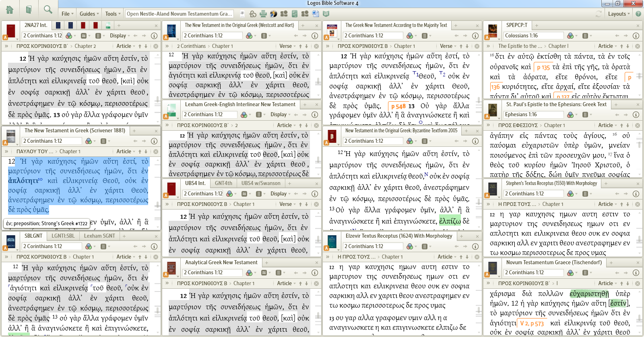Click the Byzantine Textform 2005 book cover
Screen dimensions: 644x337
coord(332,136)
